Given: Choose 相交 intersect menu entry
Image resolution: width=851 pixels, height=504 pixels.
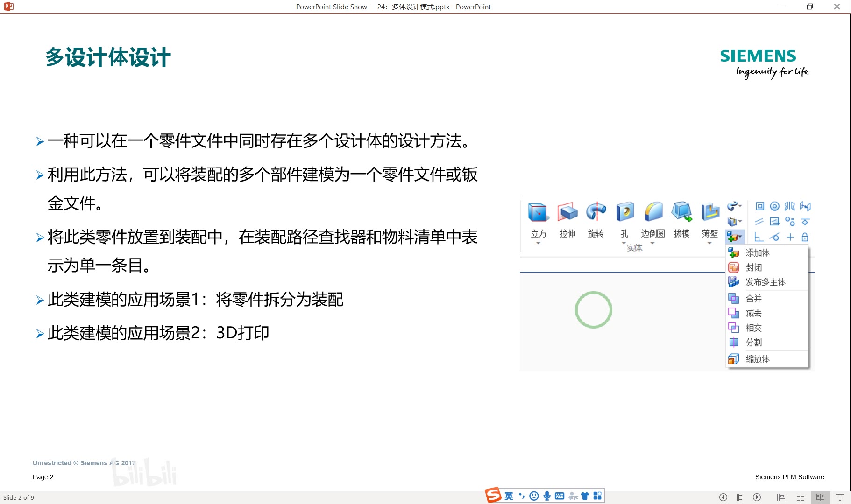Looking at the screenshot, I should pos(767,328).
